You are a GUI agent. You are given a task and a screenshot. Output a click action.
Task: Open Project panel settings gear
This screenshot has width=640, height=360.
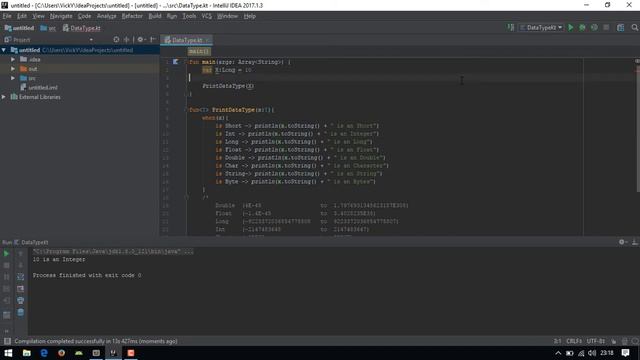click(x=141, y=40)
